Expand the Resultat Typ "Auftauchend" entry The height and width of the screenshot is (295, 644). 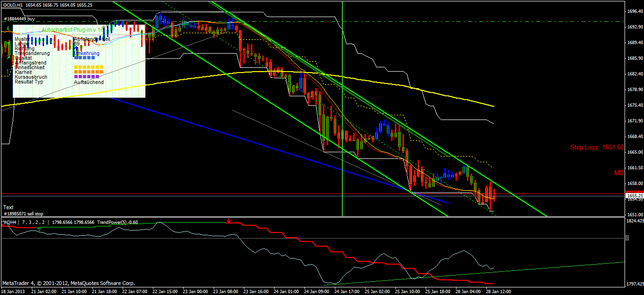click(89, 82)
